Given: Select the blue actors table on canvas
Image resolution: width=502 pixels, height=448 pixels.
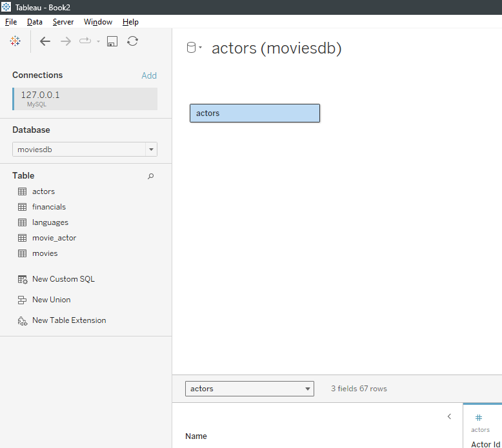Looking at the screenshot, I should coord(255,113).
